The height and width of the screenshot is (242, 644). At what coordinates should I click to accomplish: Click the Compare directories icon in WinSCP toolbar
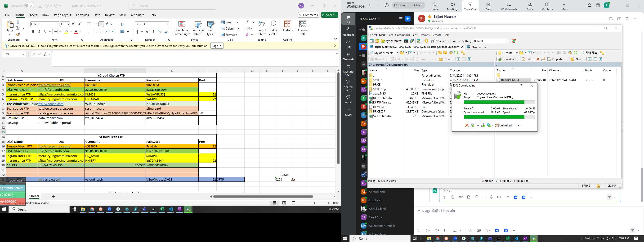[x=372, y=41]
